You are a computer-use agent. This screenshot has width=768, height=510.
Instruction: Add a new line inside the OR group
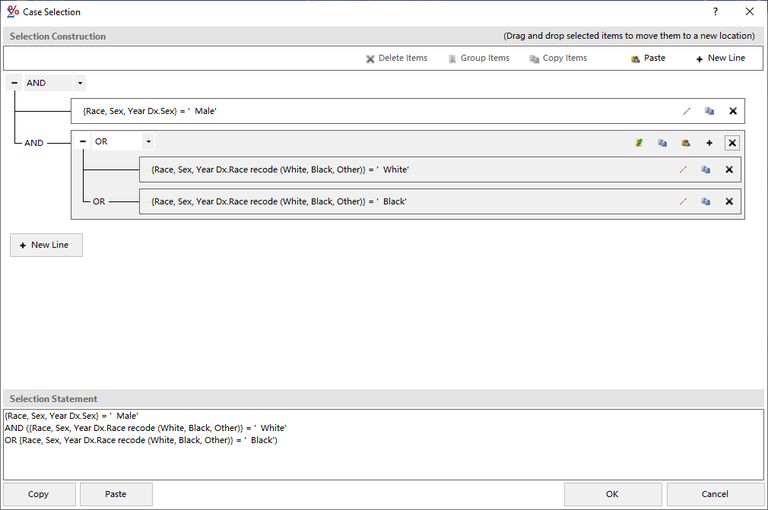pyautogui.click(x=709, y=143)
